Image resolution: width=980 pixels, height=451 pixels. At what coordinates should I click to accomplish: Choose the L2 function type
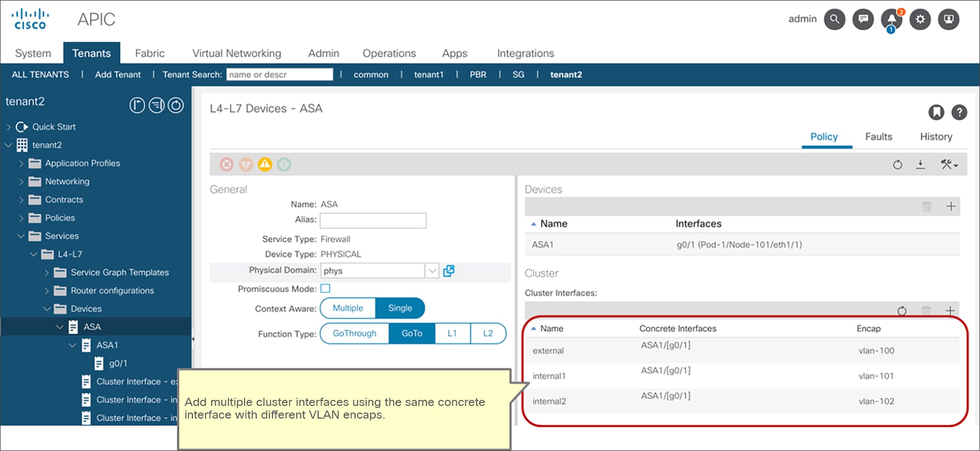pos(488,334)
